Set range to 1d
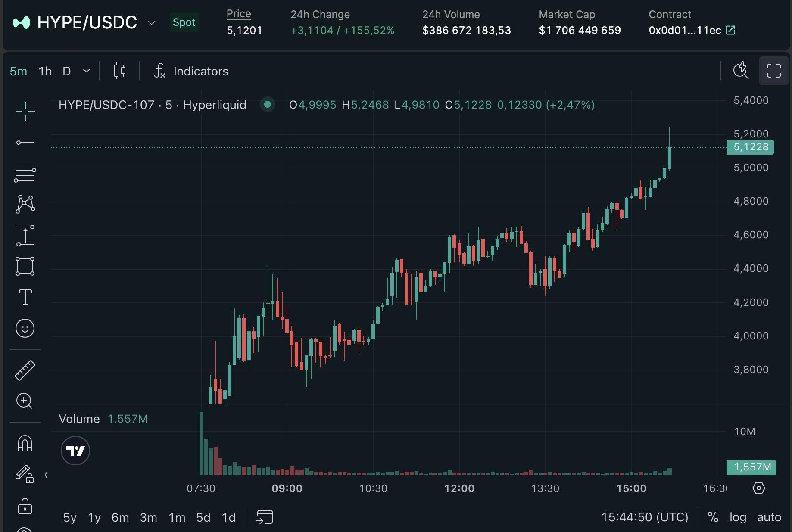The width and height of the screenshot is (792, 532). pos(229,517)
